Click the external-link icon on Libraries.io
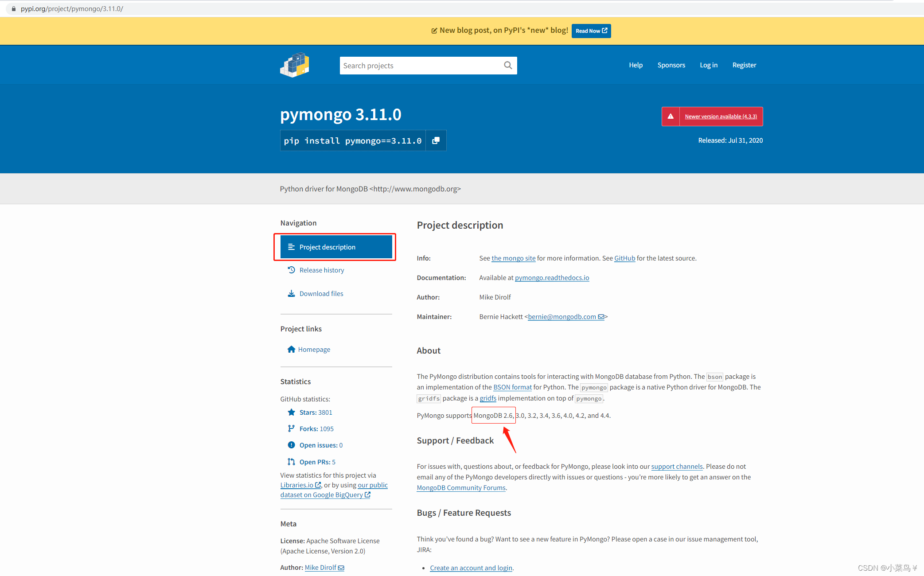Viewport: 924px width, 576px height. (318, 485)
